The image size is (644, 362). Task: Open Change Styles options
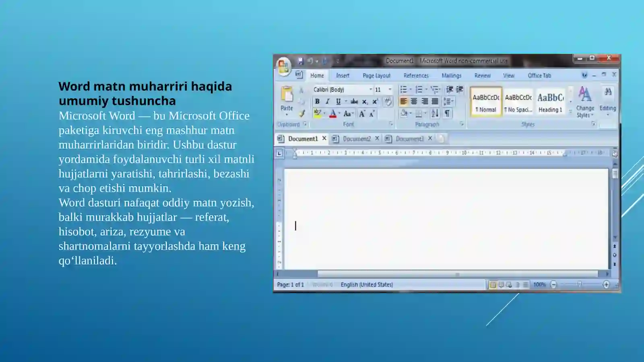[585, 102]
